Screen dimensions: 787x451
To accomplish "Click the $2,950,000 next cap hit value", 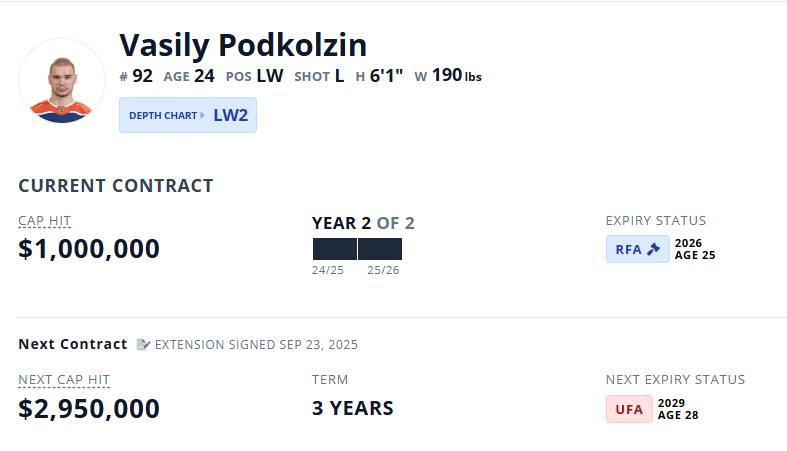I will [x=89, y=408].
